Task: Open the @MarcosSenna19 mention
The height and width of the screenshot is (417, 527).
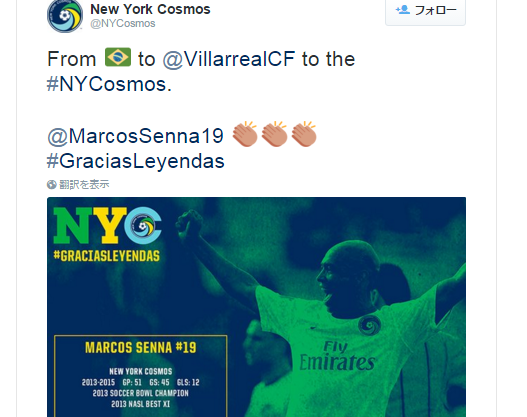Action: point(135,136)
